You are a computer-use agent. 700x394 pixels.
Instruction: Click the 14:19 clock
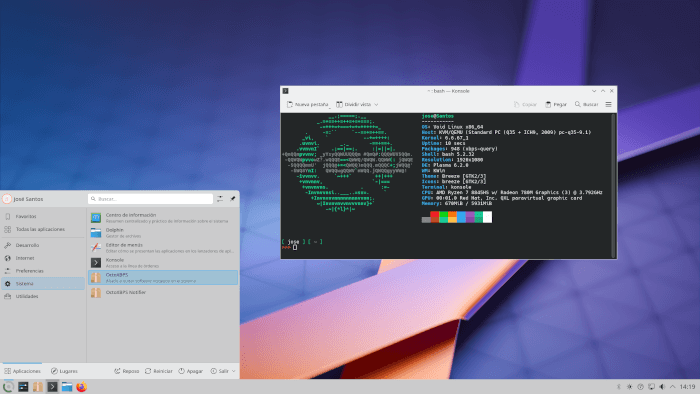(x=688, y=387)
